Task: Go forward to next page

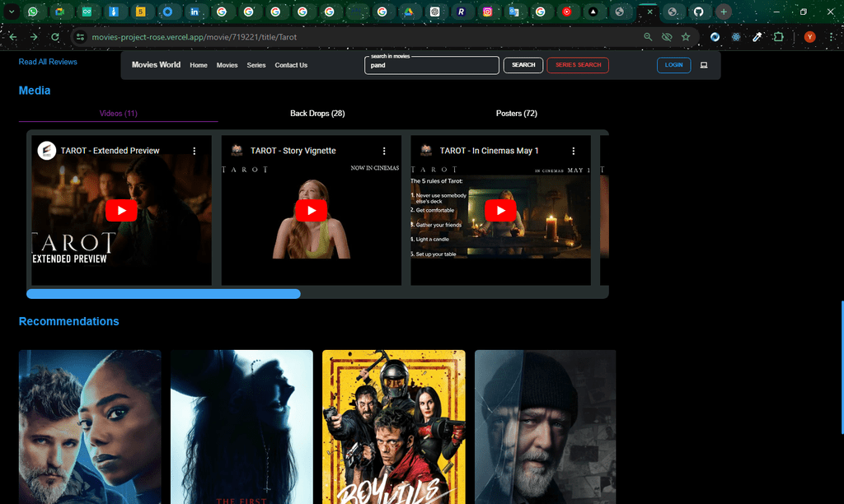Action: point(34,37)
